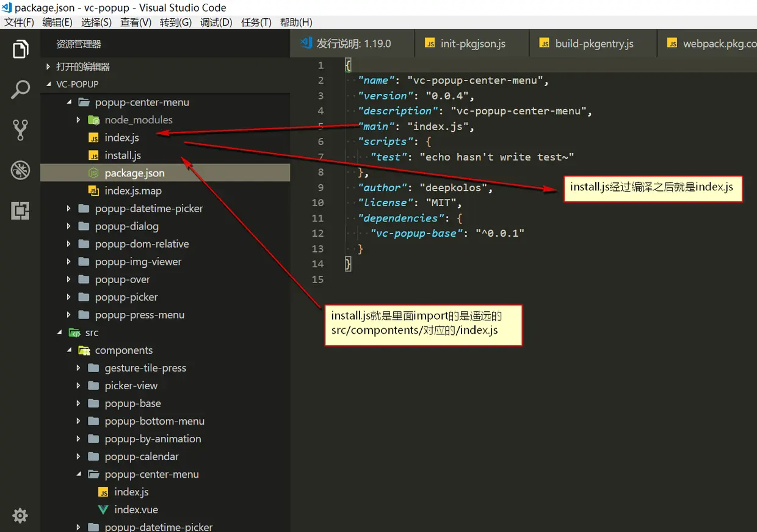Switch to the webpack.pkg.co tab
The width and height of the screenshot is (757, 532).
point(707,44)
